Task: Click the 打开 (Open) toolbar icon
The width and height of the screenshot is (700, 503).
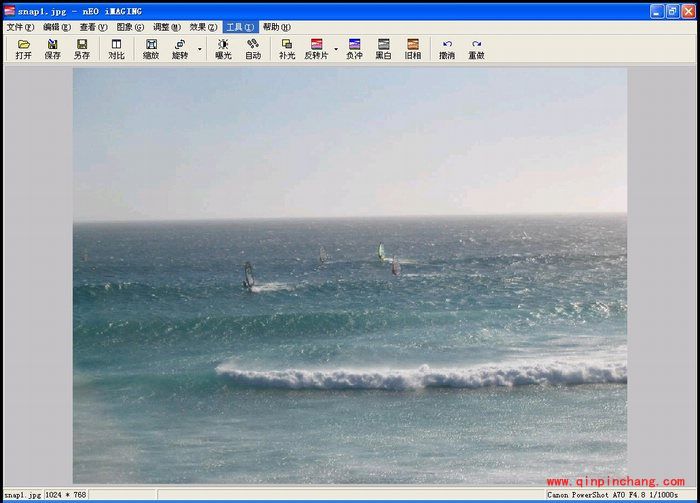Action: [x=24, y=49]
